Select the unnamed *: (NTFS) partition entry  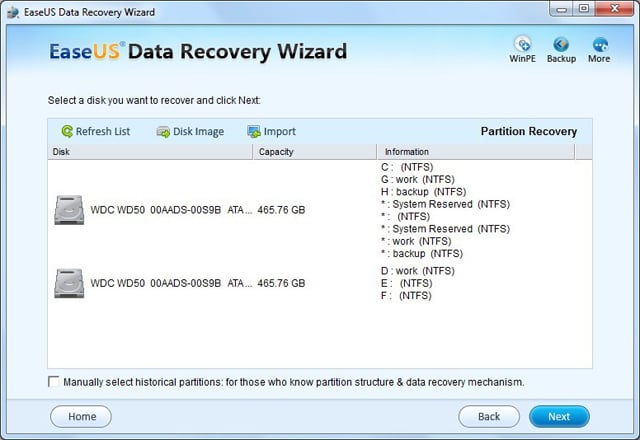click(405, 216)
